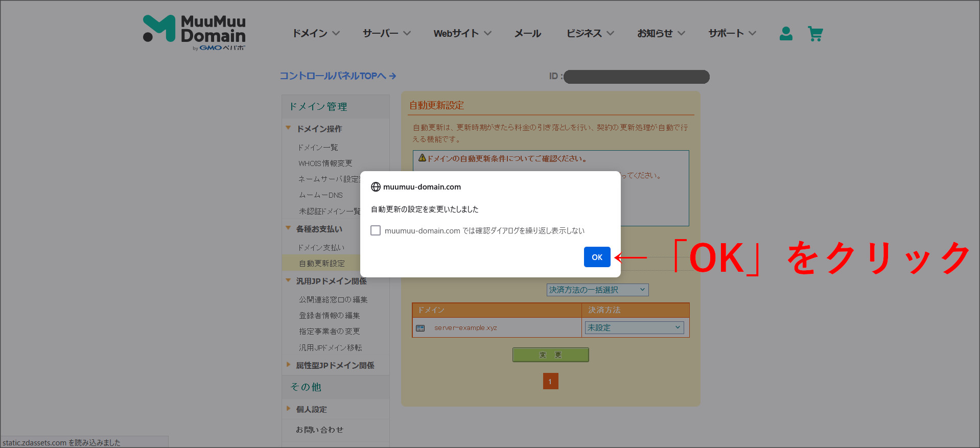Click the 自動更新の設定を変更いたしました dialog message
Image resolution: width=980 pixels, height=448 pixels.
pyautogui.click(x=425, y=209)
